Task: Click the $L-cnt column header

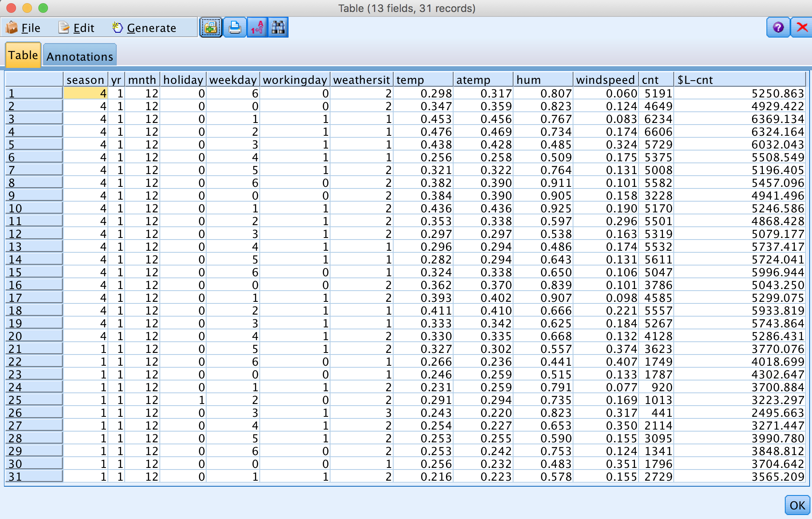Action: [739, 80]
